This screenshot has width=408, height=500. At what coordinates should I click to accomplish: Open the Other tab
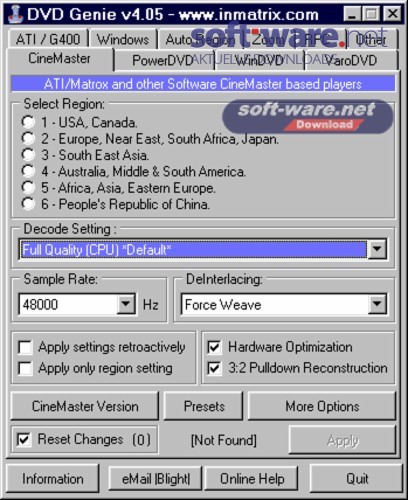[372, 40]
